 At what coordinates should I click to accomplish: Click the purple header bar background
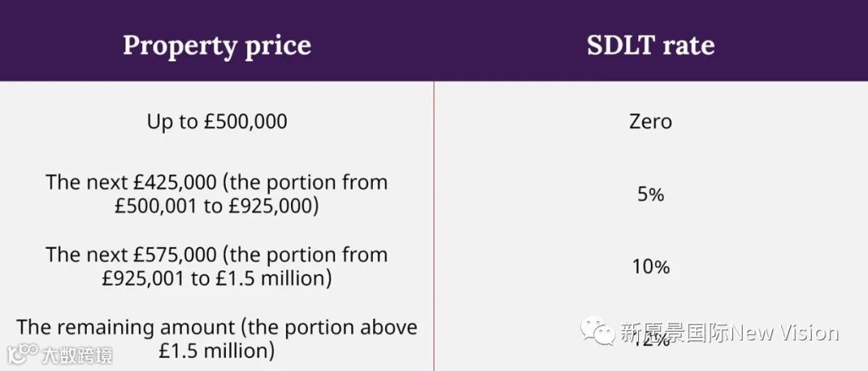tap(434, 40)
